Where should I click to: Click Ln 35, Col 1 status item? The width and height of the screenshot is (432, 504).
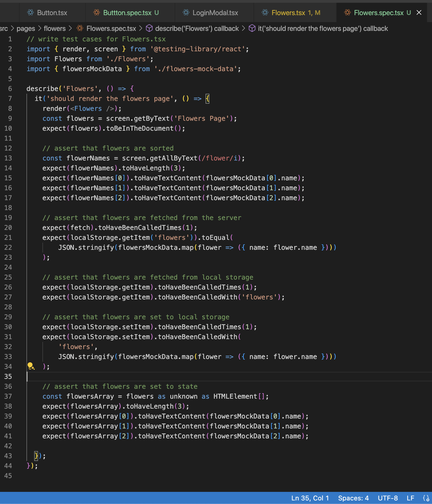coord(310,498)
